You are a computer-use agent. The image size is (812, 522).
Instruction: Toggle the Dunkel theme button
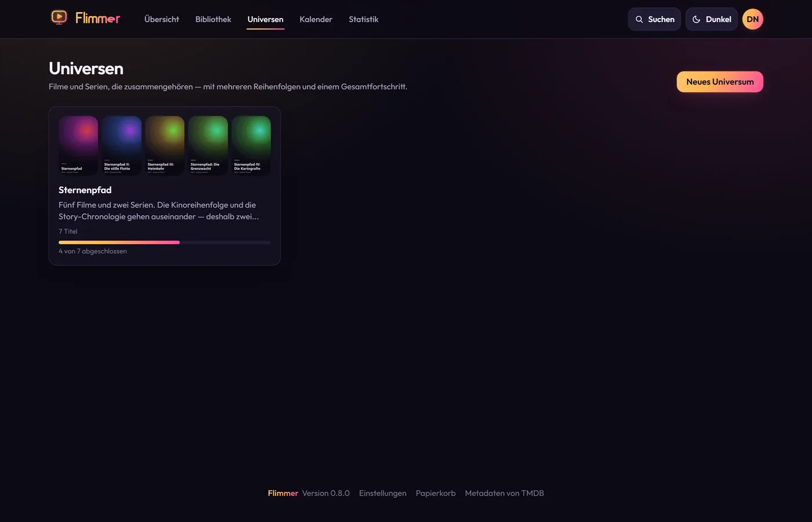[x=712, y=19]
